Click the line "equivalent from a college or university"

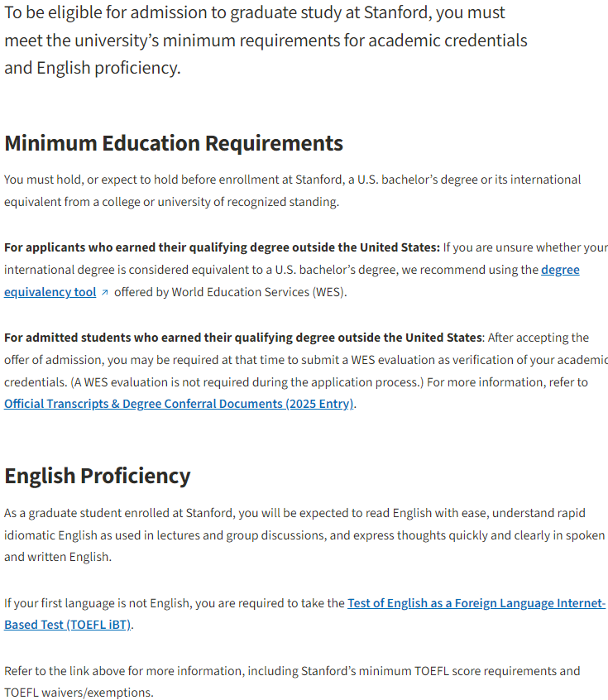click(171, 202)
